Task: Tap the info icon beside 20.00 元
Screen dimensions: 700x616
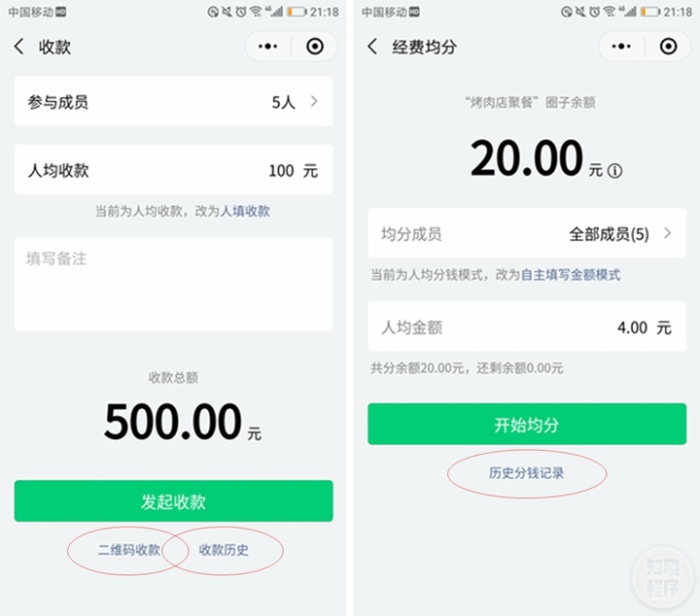Action: coord(614,171)
